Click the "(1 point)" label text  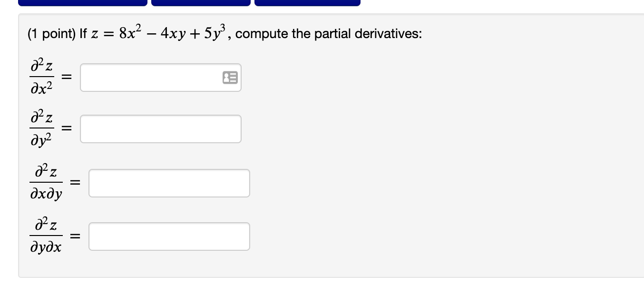pos(51,34)
